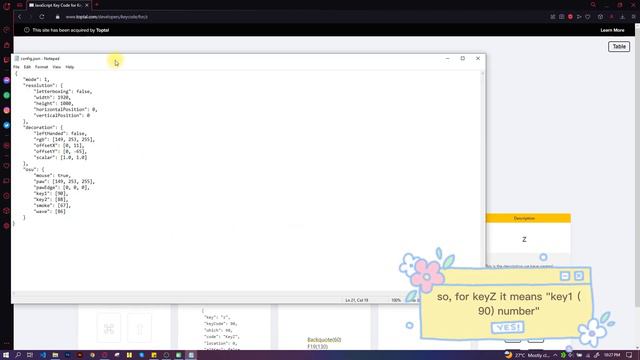Click the red recorder extension icon
Viewport: 640px width, 360px height.
(x=570, y=17)
